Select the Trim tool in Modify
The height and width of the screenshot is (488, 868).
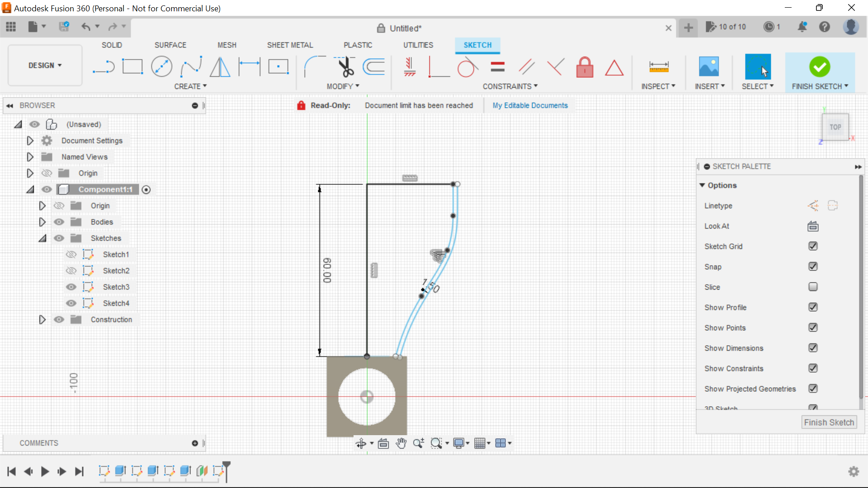tap(344, 66)
